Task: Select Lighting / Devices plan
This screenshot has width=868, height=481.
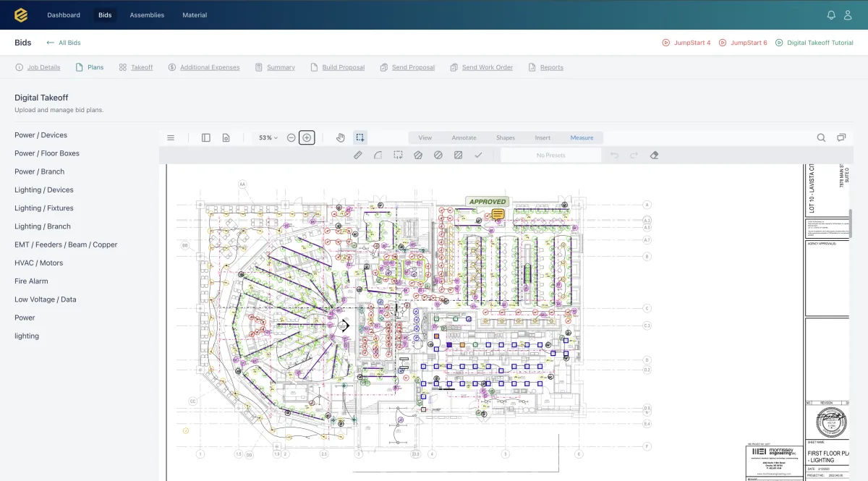Action: click(x=44, y=190)
